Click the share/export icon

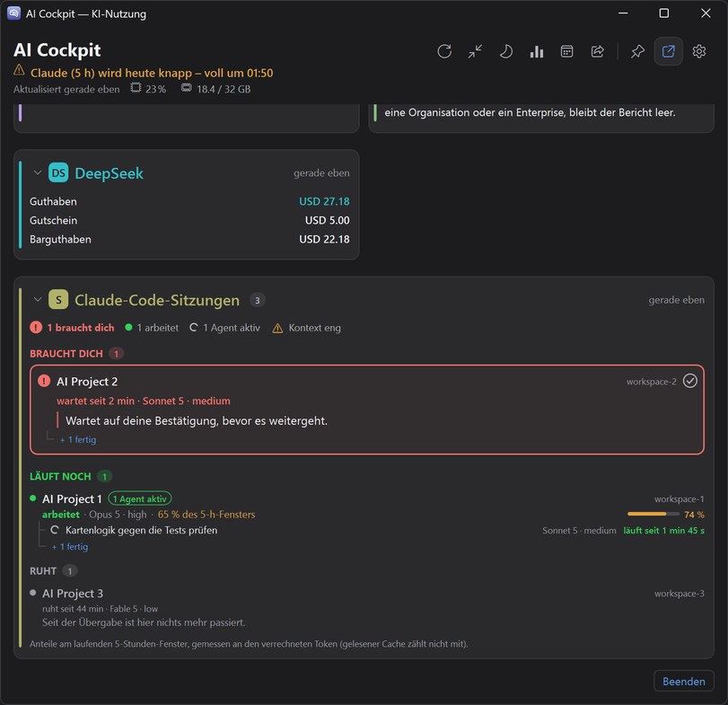click(x=598, y=51)
